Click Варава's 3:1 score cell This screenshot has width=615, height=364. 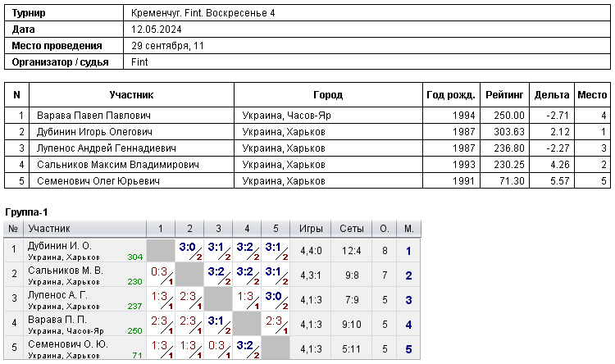(218, 325)
